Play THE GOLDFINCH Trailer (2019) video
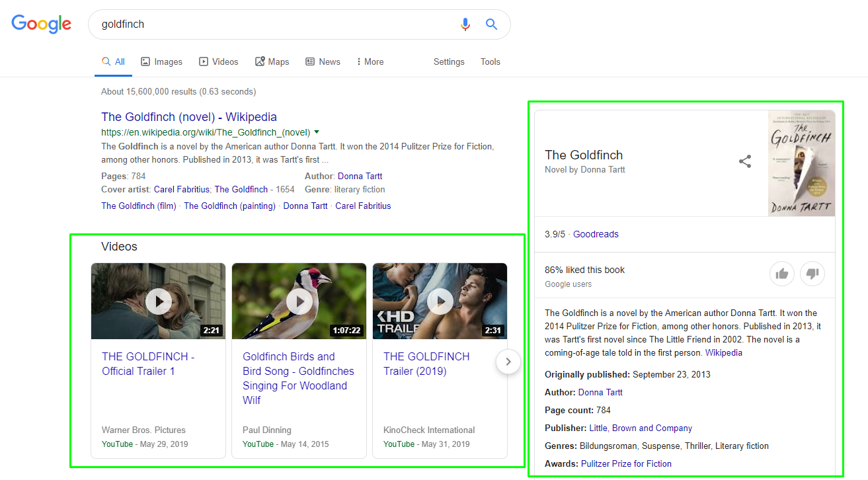This screenshot has height=480, width=868. point(440,301)
